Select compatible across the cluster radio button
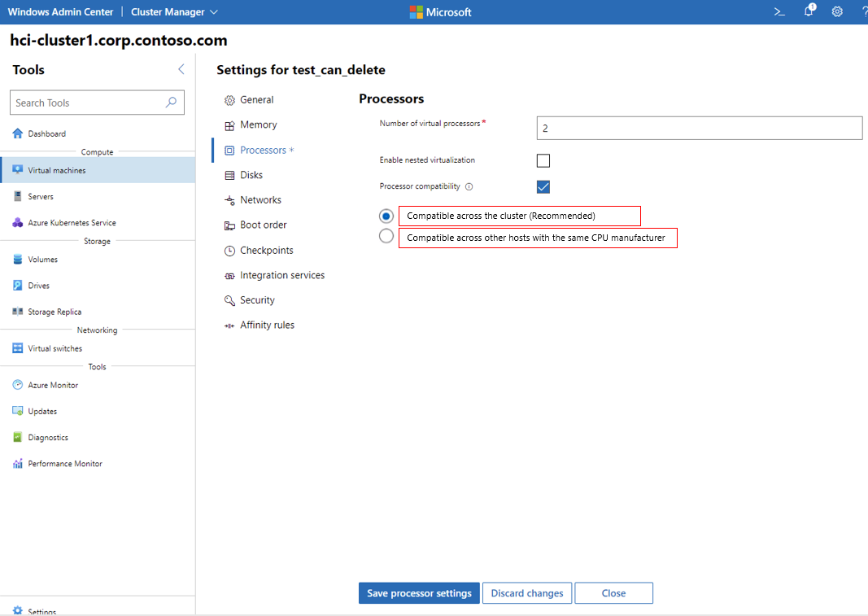This screenshot has width=868, height=616. click(386, 216)
